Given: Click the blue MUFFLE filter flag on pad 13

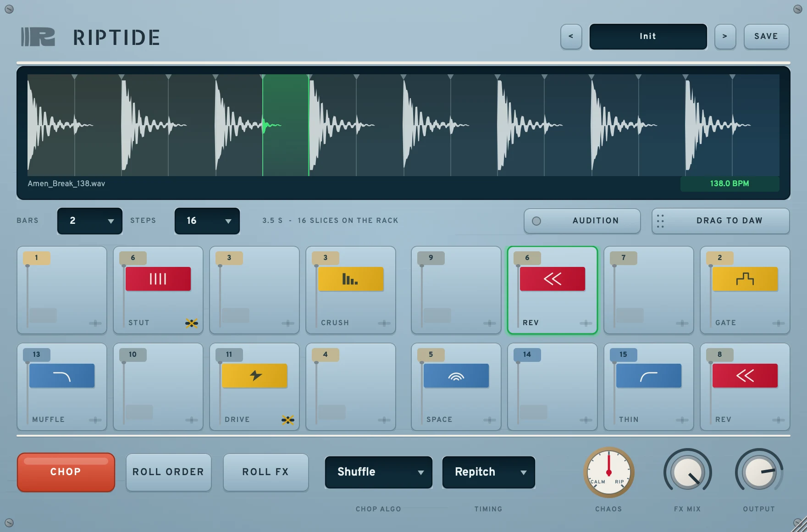Looking at the screenshot, I should tap(62, 376).
